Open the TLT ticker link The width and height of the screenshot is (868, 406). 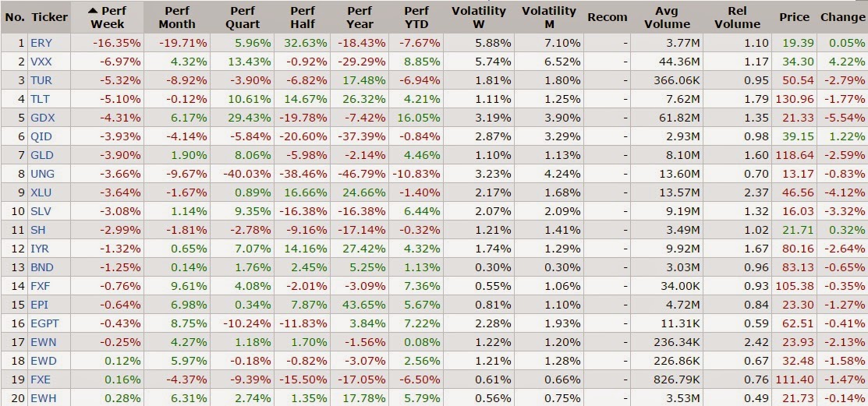tap(41, 99)
